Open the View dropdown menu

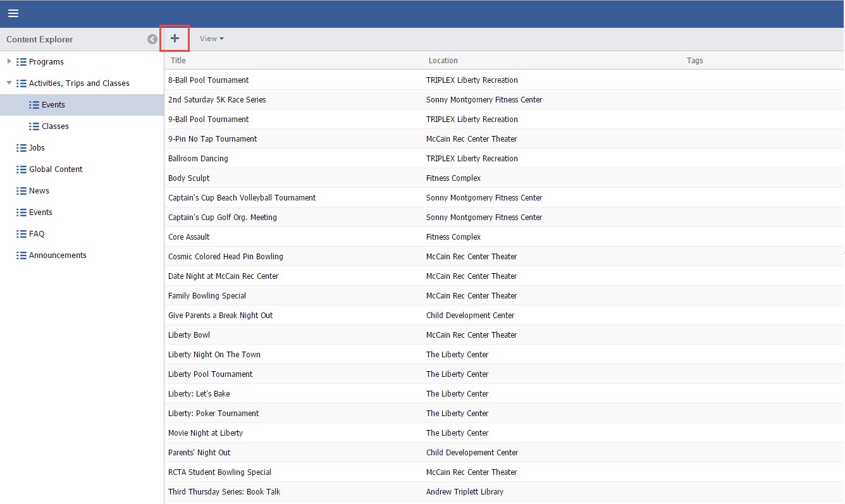tap(211, 39)
